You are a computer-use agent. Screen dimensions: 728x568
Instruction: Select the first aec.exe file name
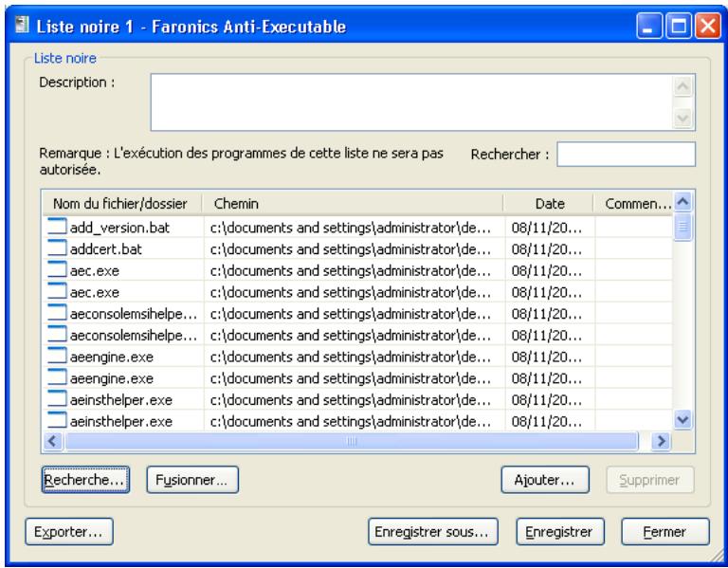coord(95,271)
